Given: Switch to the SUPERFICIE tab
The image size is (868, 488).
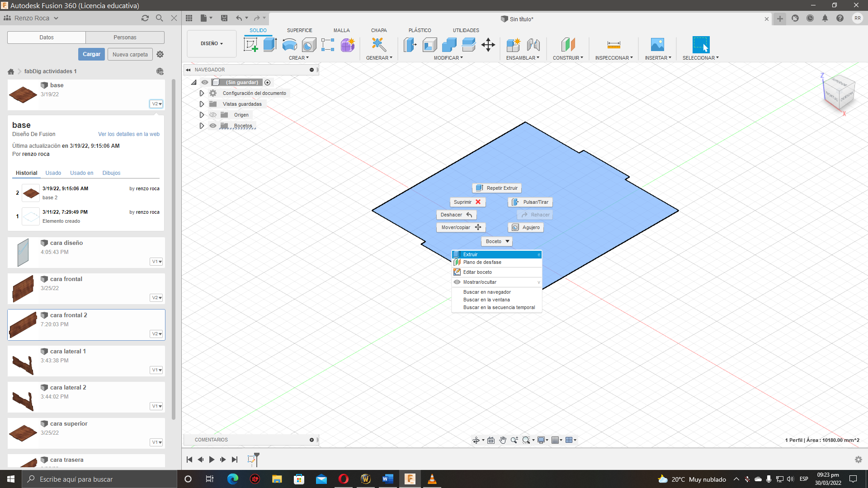Looking at the screenshot, I should pyautogui.click(x=300, y=30).
